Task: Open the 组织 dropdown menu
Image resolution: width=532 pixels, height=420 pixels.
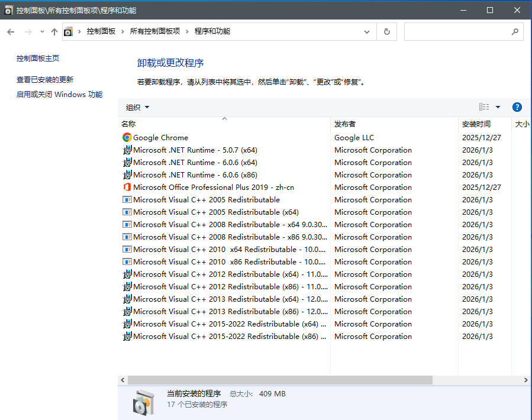Action: click(x=137, y=107)
